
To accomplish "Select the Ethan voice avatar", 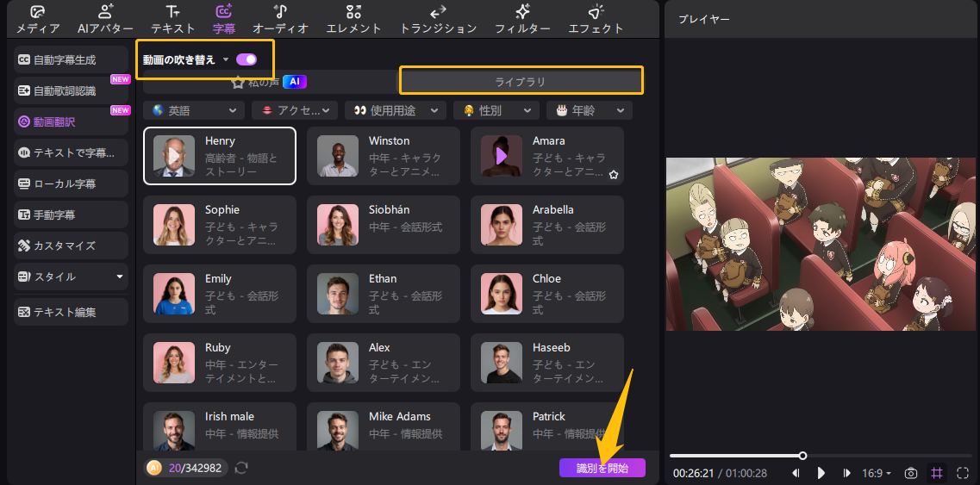I will 338,293.
